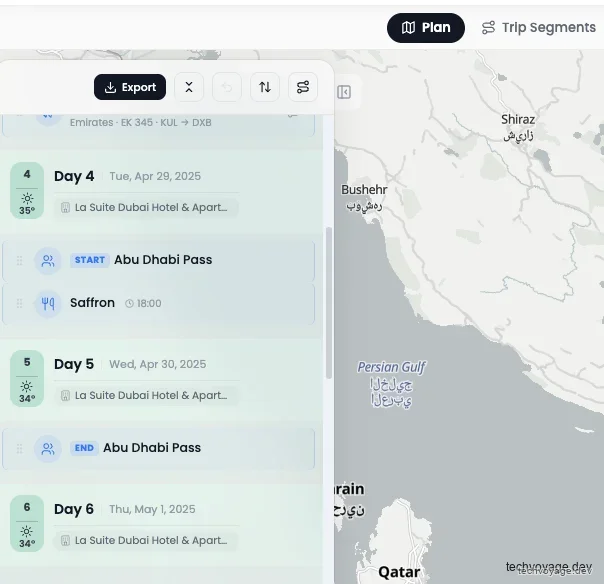Toggle the sidebar panel collapse icon

(x=344, y=92)
